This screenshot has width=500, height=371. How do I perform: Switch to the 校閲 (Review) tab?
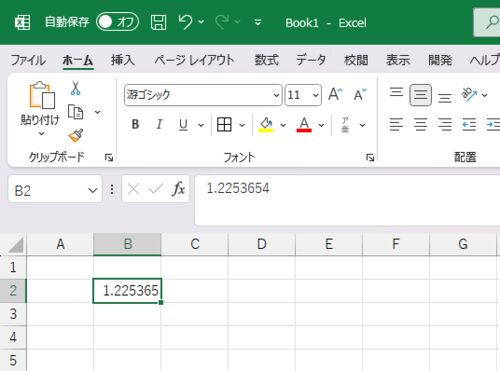click(356, 60)
